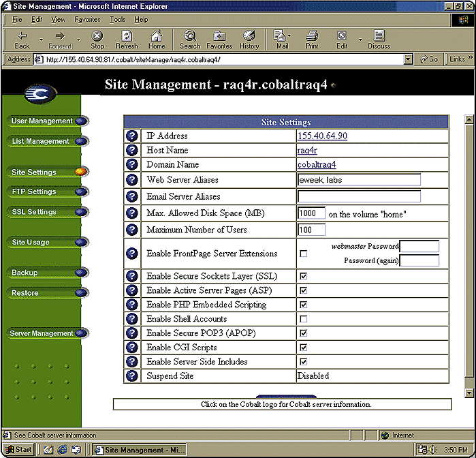Viewport: 476px width, 458px height.
Task: Select SSL Settings in sidebar
Action: (x=48, y=212)
